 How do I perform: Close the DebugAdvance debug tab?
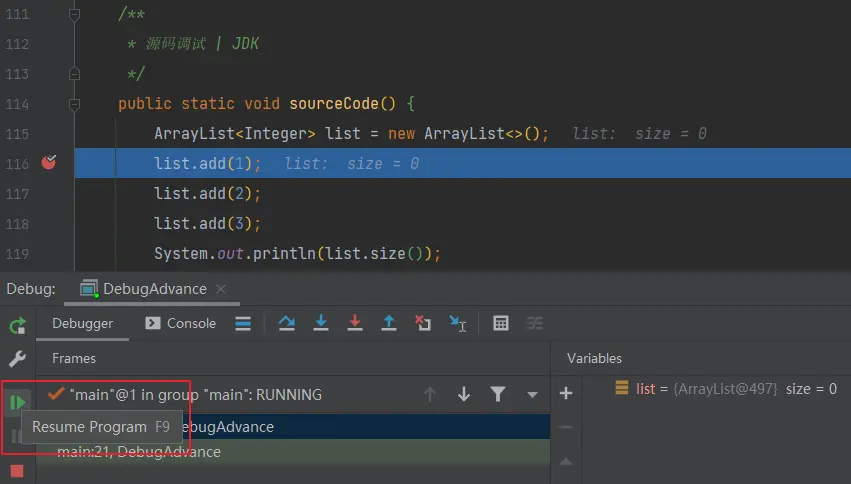(221, 289)
